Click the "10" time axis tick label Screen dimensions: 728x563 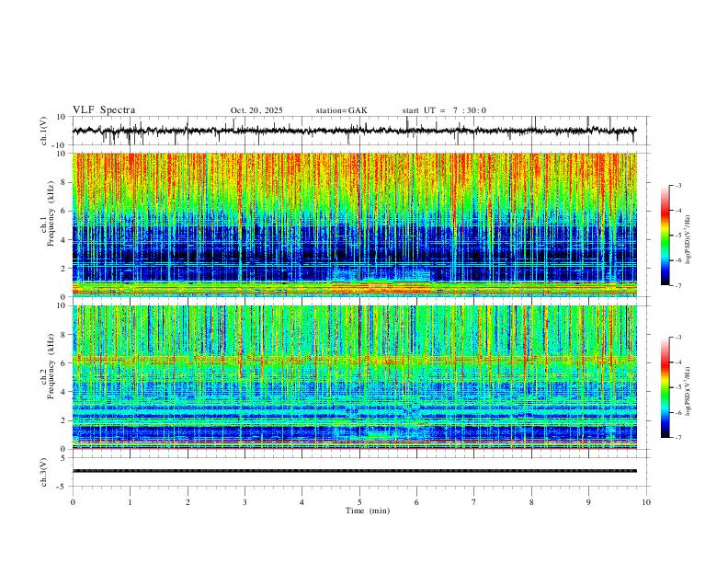coord(646,501)
